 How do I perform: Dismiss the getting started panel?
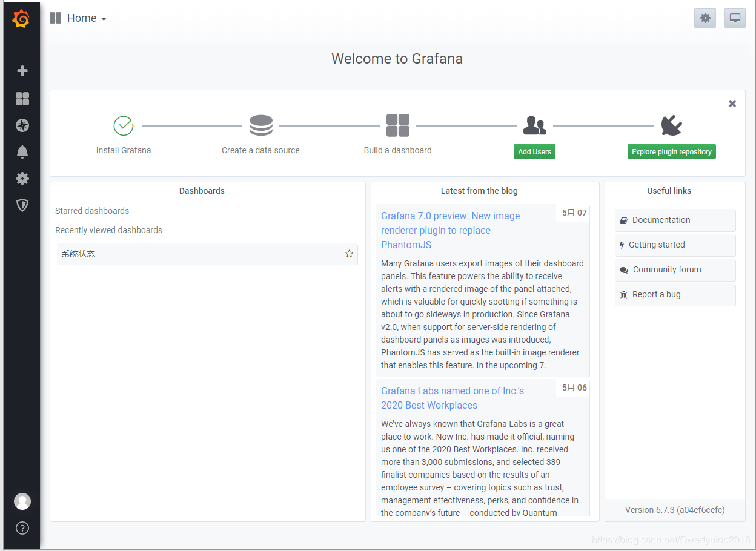(732, 104)
